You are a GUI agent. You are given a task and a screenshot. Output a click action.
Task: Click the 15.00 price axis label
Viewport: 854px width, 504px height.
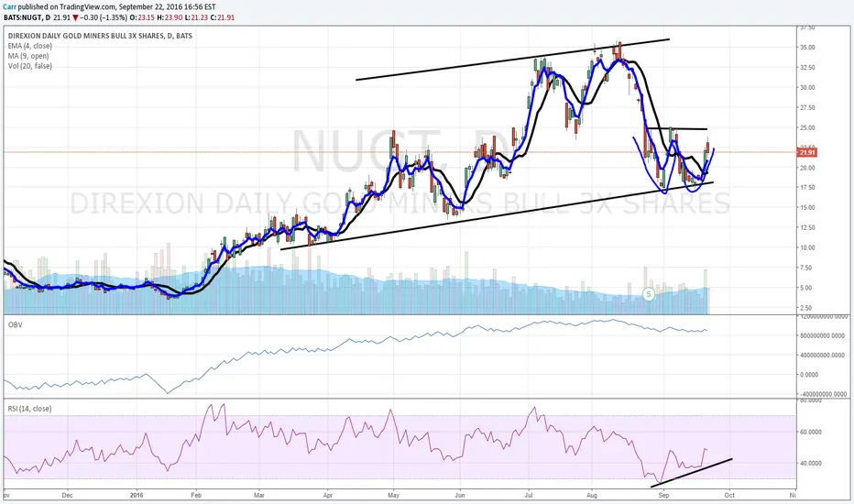click(807, 208)
